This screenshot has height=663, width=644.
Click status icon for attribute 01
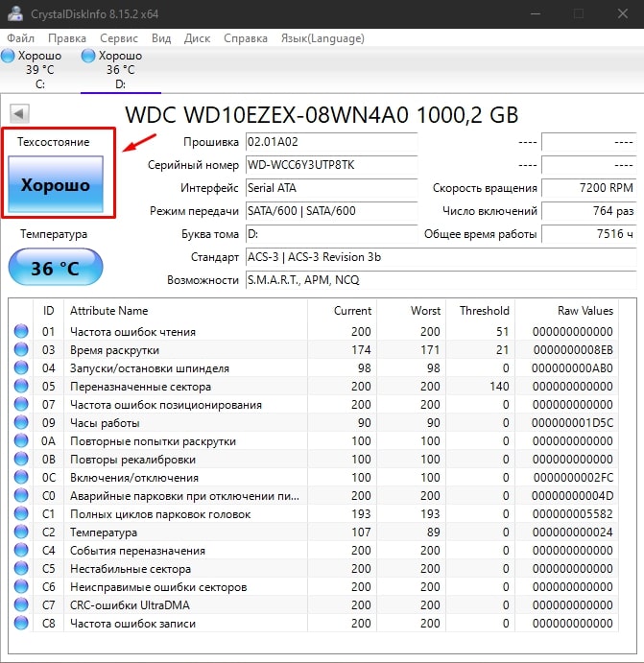pyautogui.click(x=21, y=331)
